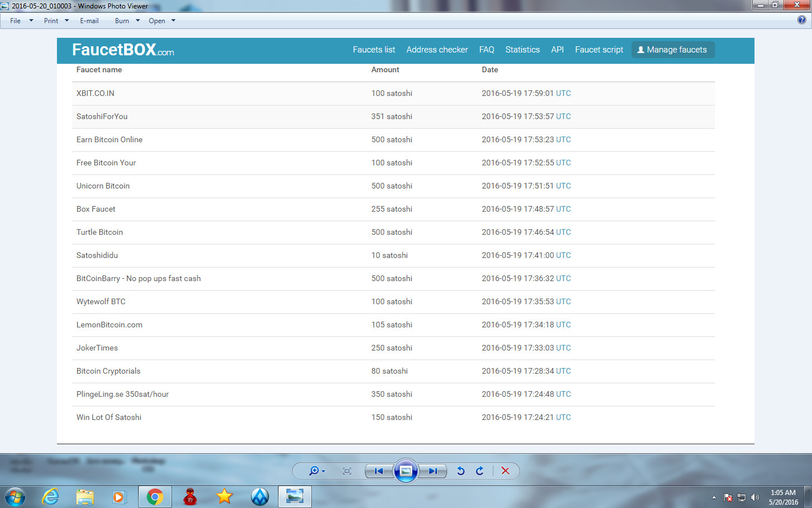Choose the E-mail toolbar command

point(89,21)
